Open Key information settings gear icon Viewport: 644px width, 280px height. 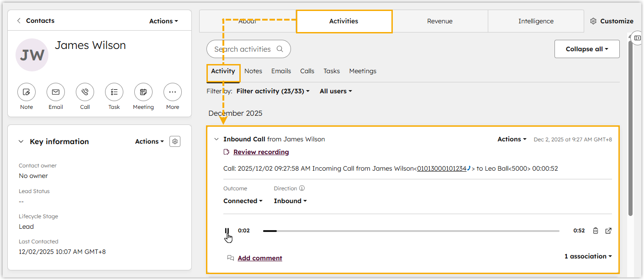click(175, 141)
